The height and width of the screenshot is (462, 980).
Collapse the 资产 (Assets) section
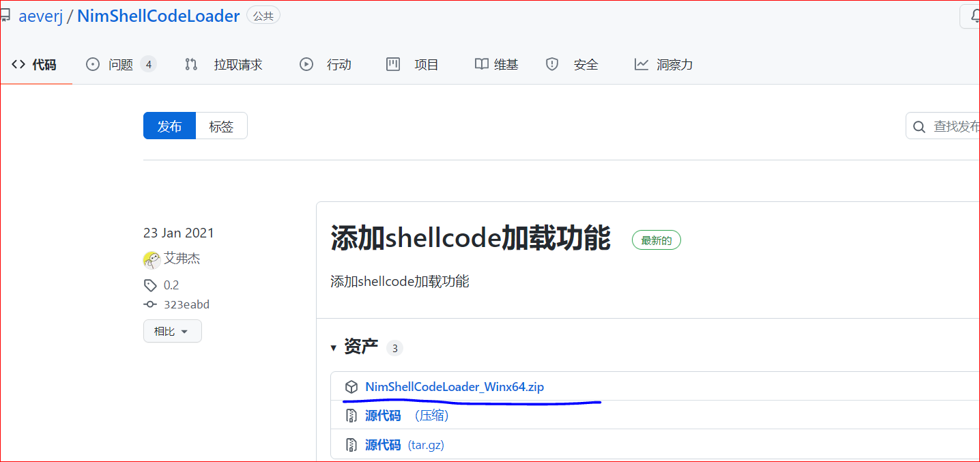tap(334, 347)
